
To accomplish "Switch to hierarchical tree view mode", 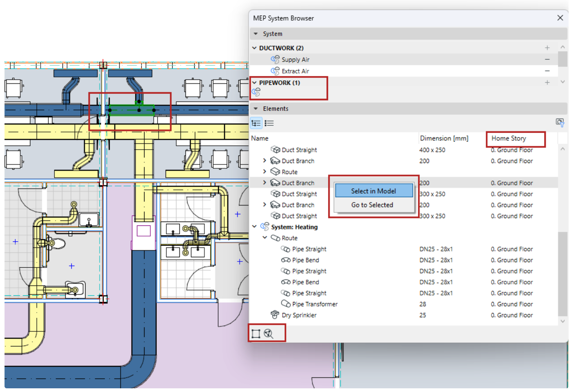I will [256, 123].
